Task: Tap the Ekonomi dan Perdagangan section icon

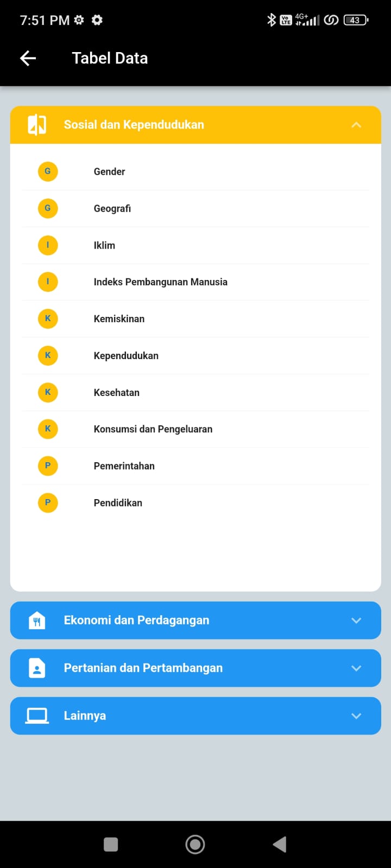Action: (x=37, y=620)
